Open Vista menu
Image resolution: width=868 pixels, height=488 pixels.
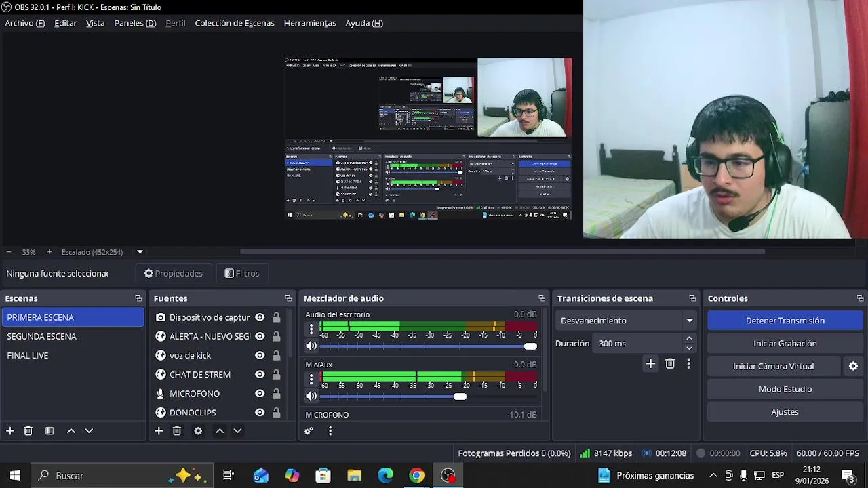pyautogui.click(x=96, y=23)
